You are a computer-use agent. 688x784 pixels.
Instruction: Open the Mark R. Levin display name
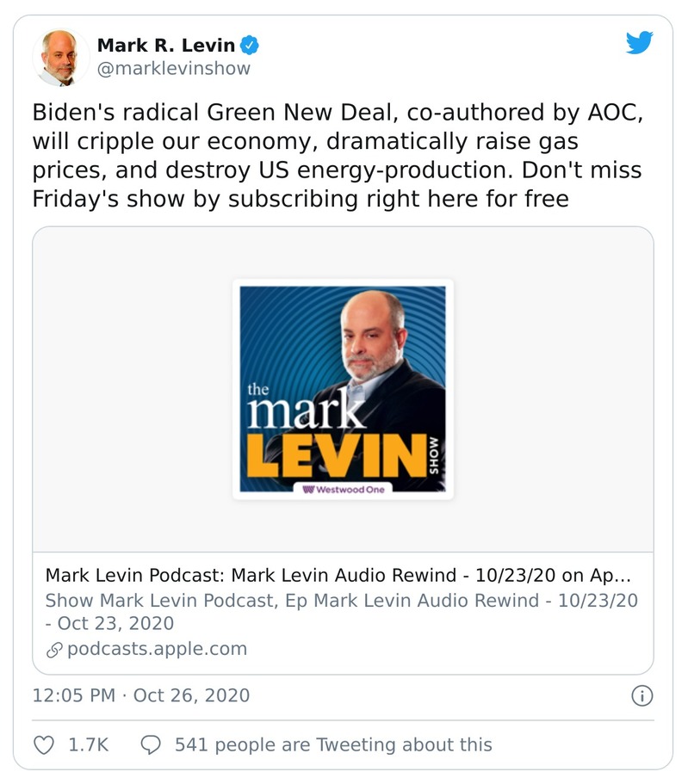(x=166, y=45)
